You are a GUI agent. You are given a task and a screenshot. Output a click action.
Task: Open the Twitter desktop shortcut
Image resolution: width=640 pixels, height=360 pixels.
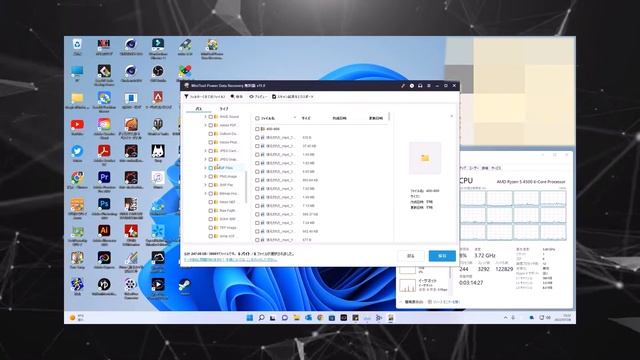77,154
